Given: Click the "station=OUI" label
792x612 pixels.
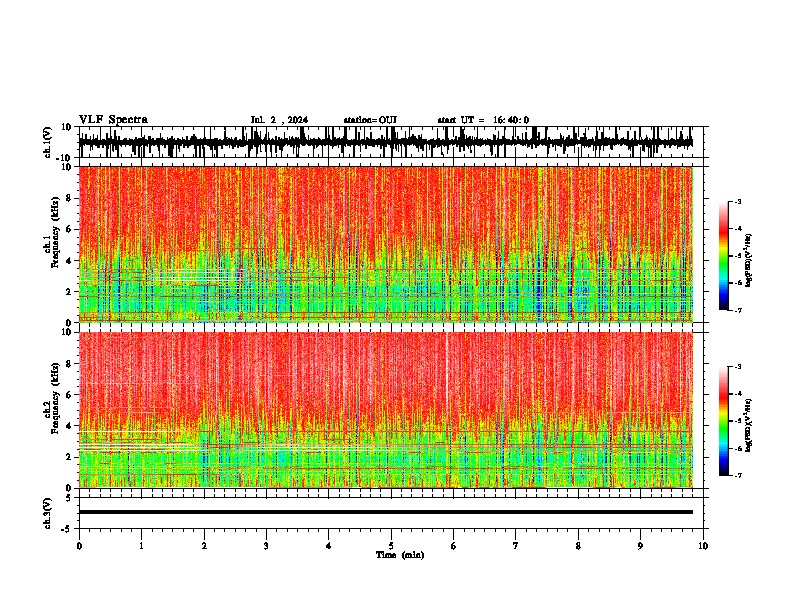Looking at the screenshot, I should (370, 120).
